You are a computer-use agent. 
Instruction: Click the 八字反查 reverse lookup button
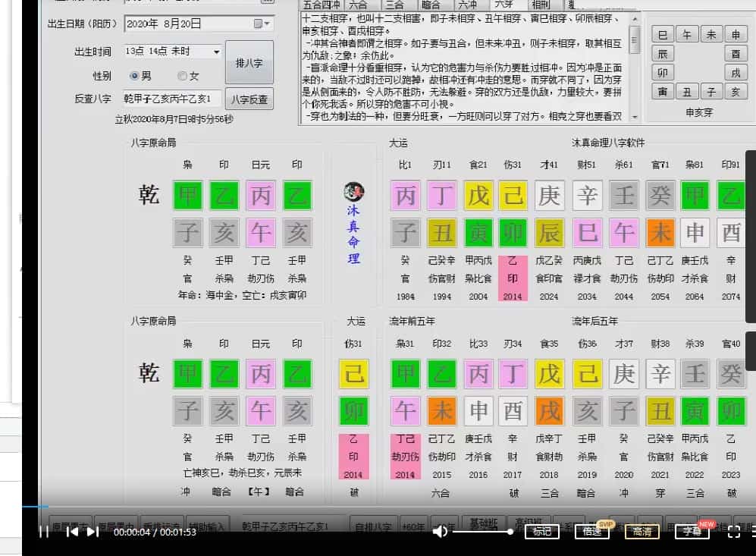pyautogui.click(x=249, y=98)
